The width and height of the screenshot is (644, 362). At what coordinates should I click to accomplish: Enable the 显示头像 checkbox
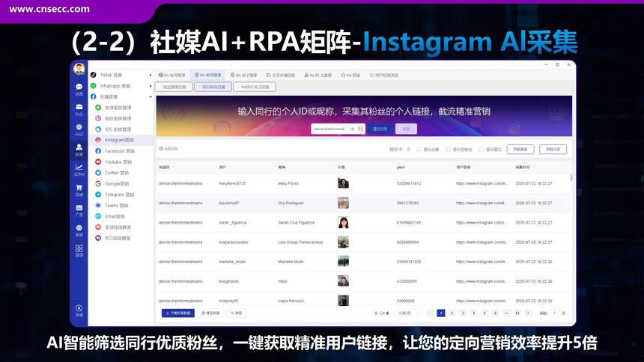[419, 149]
